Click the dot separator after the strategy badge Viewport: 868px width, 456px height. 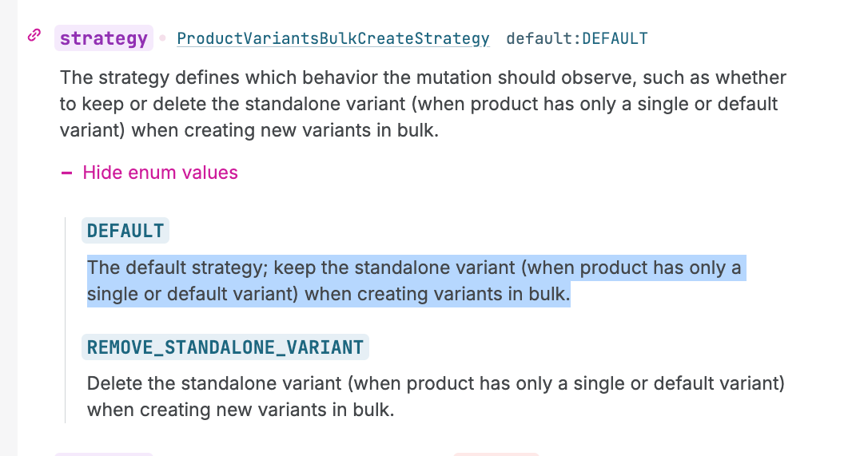tap(163, 38)
